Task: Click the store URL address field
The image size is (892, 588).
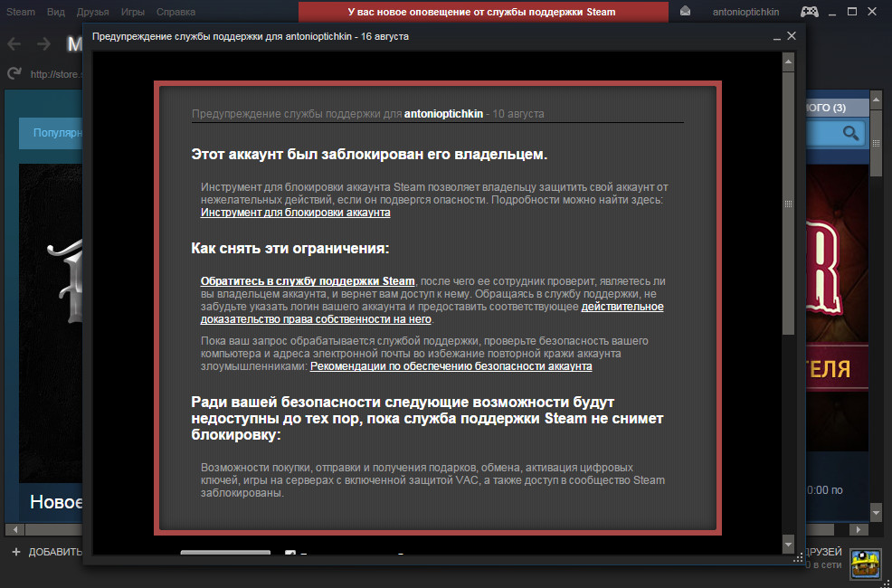Action: click(x=56, y=74)
